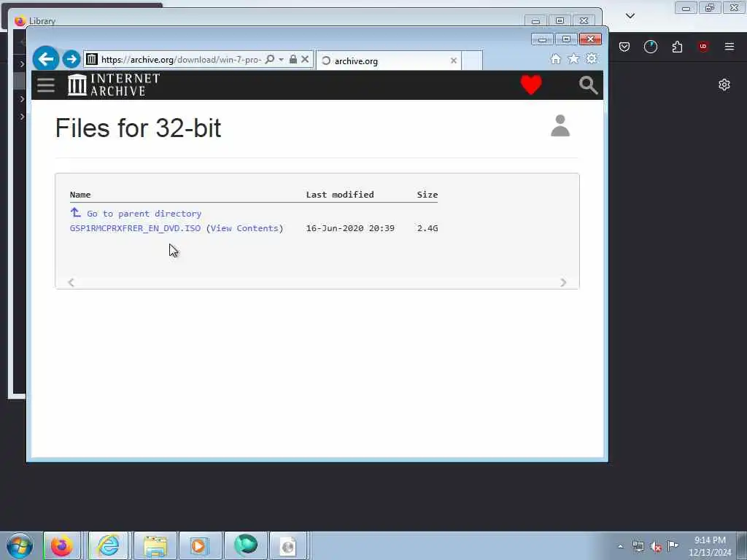Go forward with the IE forward arrow
The image size is (747, 560).
(x=71, y=59)
